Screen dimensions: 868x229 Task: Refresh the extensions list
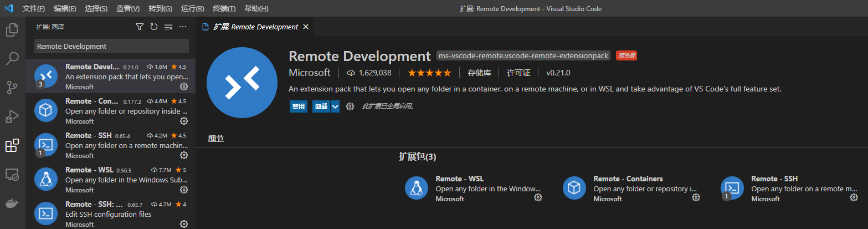click(154, 27)
